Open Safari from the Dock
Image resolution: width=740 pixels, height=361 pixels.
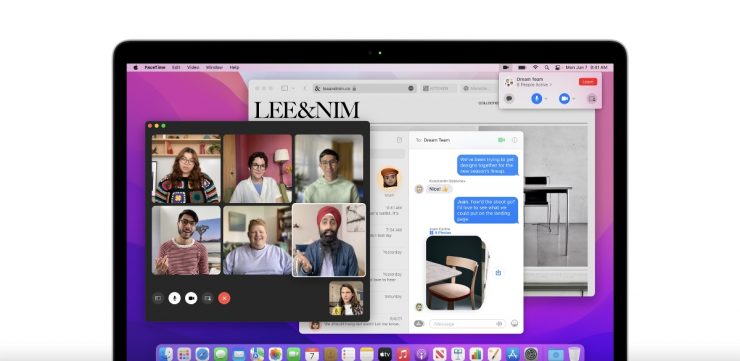pos(202,354)
